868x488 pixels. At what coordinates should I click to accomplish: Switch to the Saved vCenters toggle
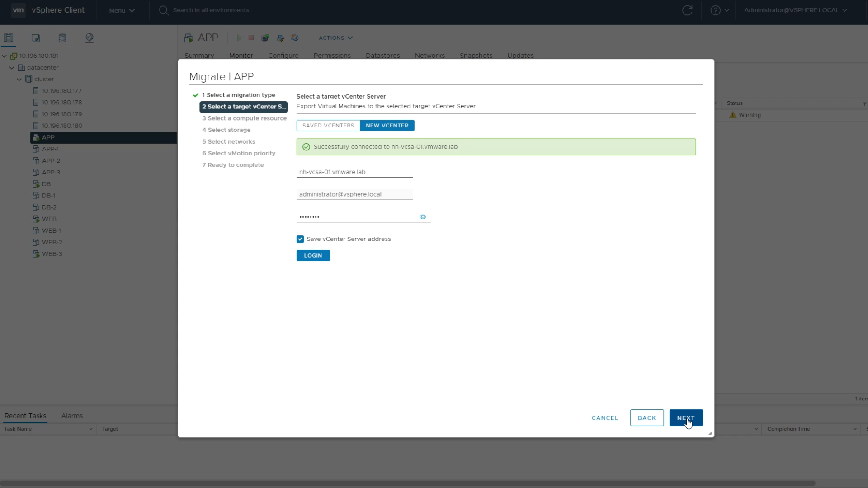328,126
